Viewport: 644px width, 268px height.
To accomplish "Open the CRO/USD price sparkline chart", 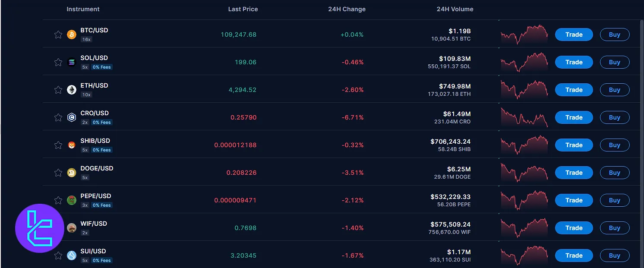I will (524, 117).
